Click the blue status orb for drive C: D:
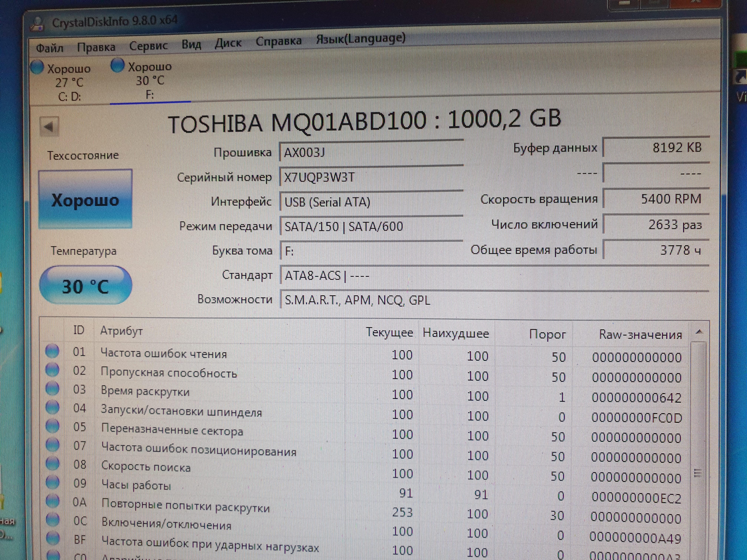Image resolution: width=747 pixels, height=560 pixels. pyautogui.click(x=37, y=67)
